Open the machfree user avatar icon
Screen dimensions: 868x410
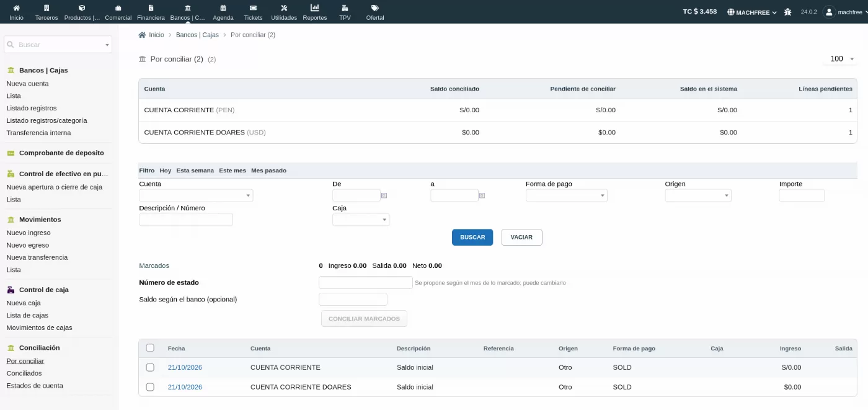click(829, 12)
